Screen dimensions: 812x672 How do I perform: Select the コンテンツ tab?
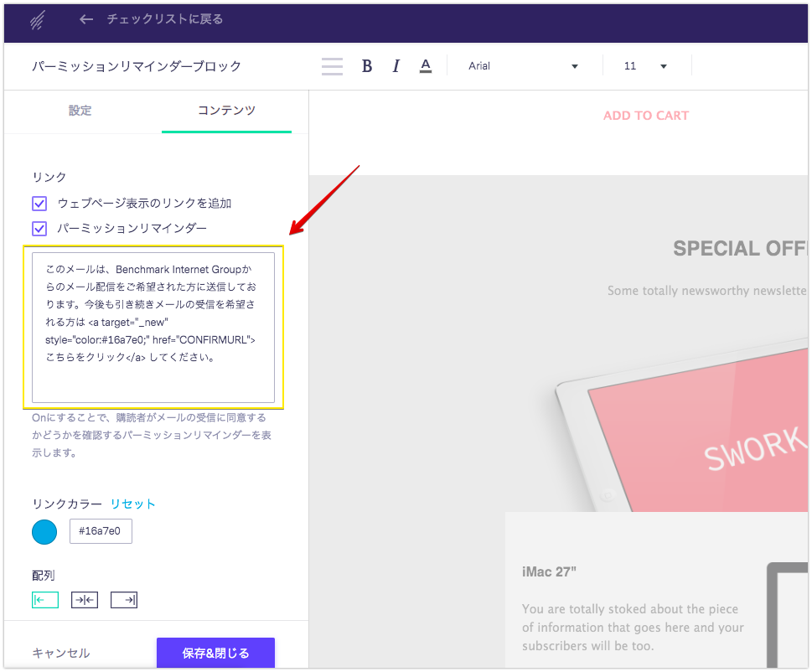[226, 110]
